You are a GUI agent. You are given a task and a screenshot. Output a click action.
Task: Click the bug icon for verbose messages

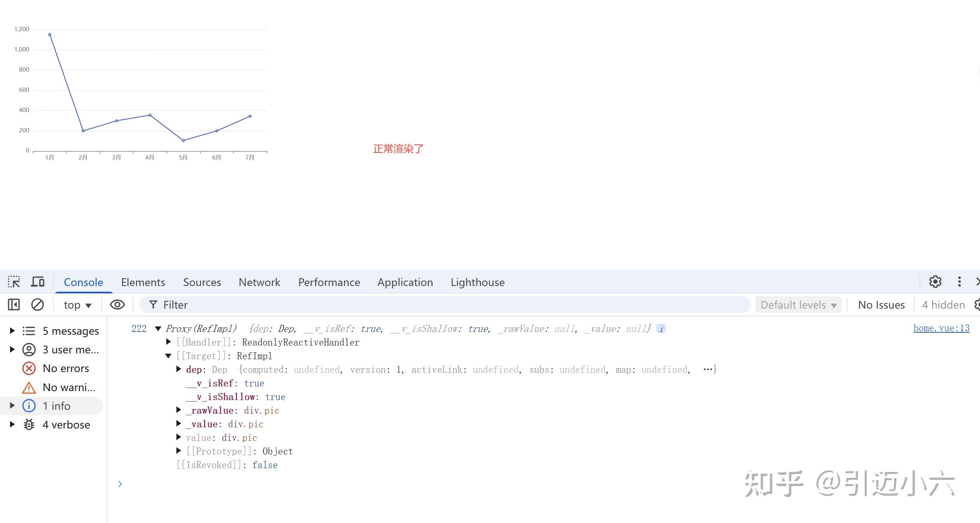point(29,425)
